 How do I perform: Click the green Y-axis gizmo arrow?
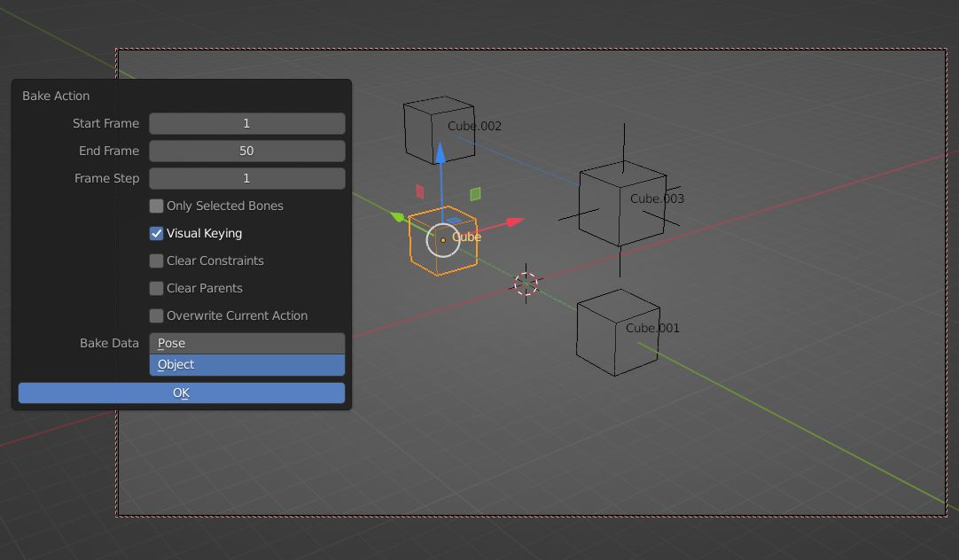[398, 216]
